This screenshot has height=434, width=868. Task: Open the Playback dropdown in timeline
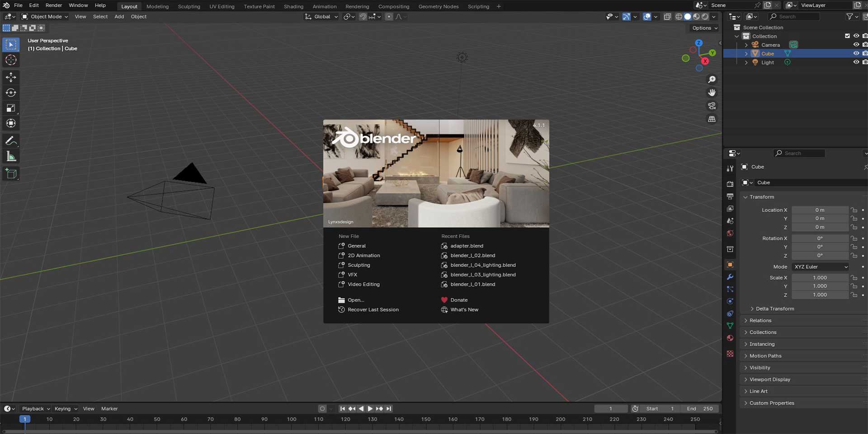36,409
